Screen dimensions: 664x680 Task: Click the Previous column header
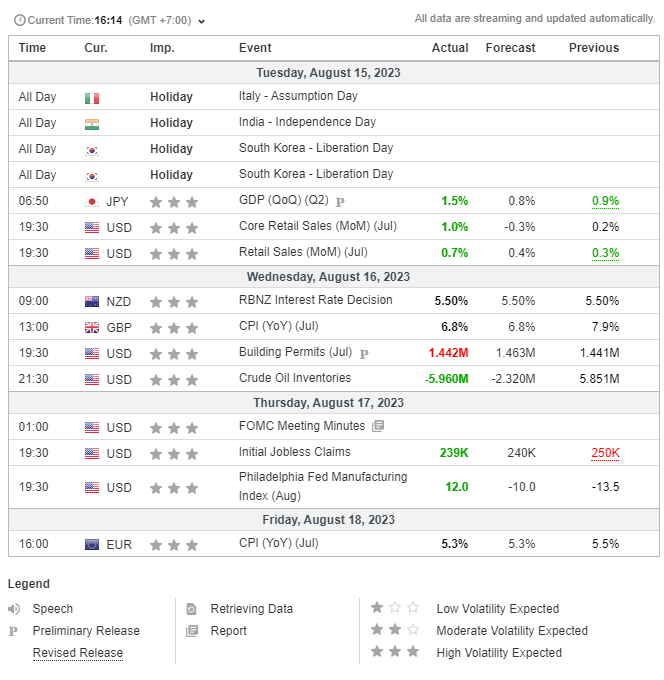(594, 48)
